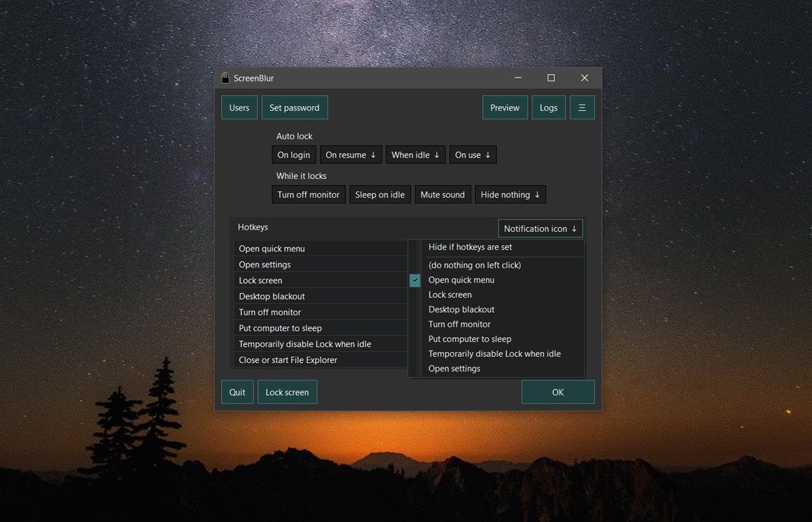Select the 'Close or start File Explorer' hotkey row
812x522 pixels.
288,359
